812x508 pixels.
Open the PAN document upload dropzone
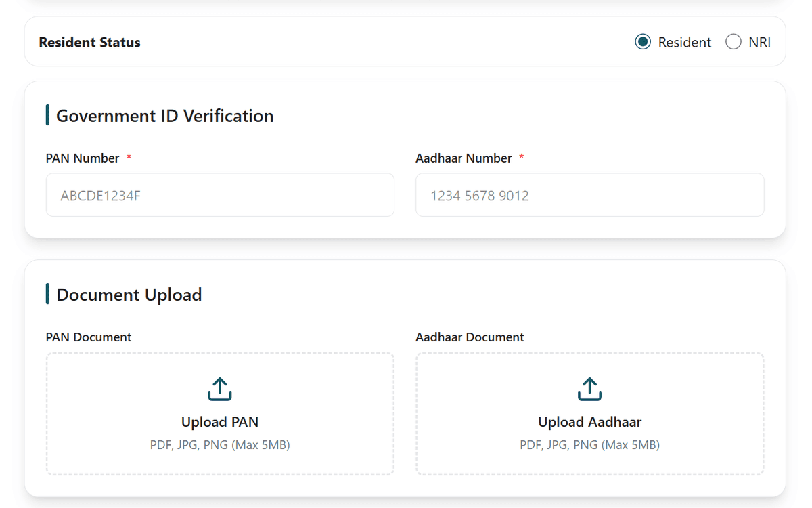(x=220, y=413)
